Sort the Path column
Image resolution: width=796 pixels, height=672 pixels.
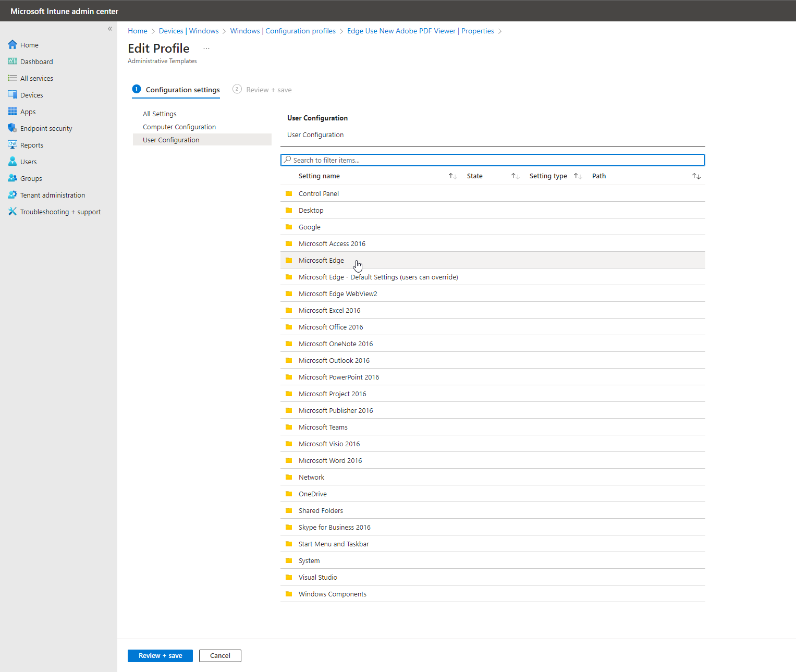pyautogui.click(x=696, y=176)
